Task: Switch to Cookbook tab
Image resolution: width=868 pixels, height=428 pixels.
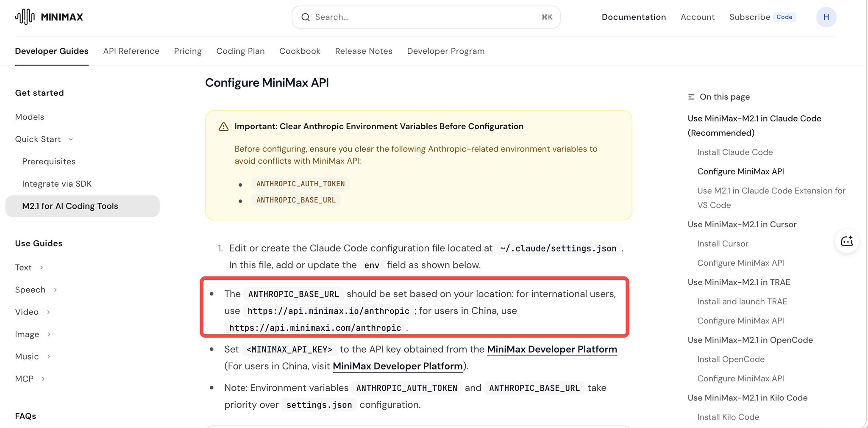Action: (x=300, y=51)
